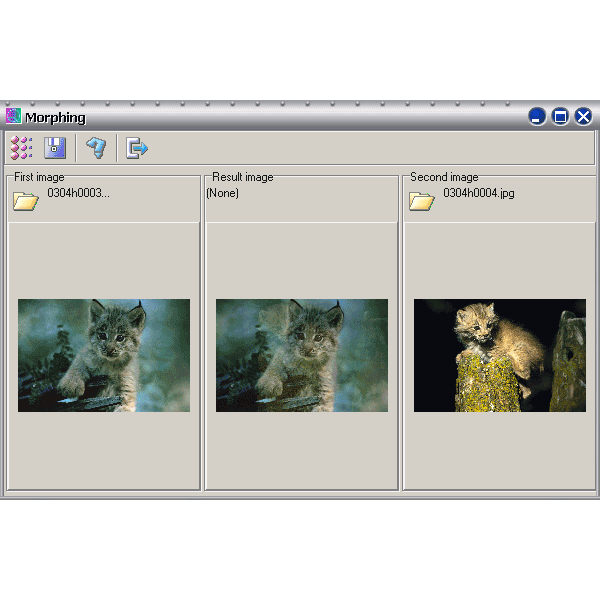Click the (None) result file label

[222, 193]
